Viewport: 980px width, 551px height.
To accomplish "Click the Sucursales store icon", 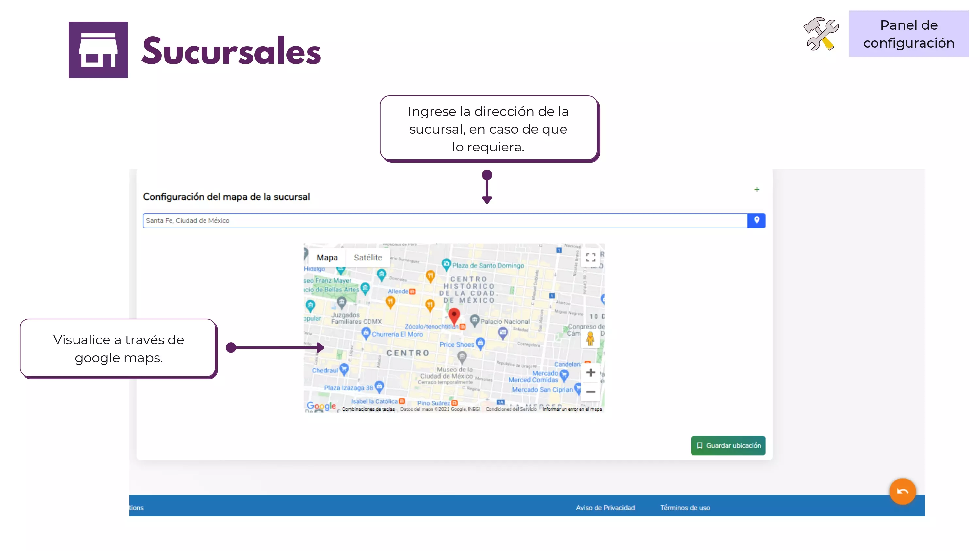I will tap(98, 50).
